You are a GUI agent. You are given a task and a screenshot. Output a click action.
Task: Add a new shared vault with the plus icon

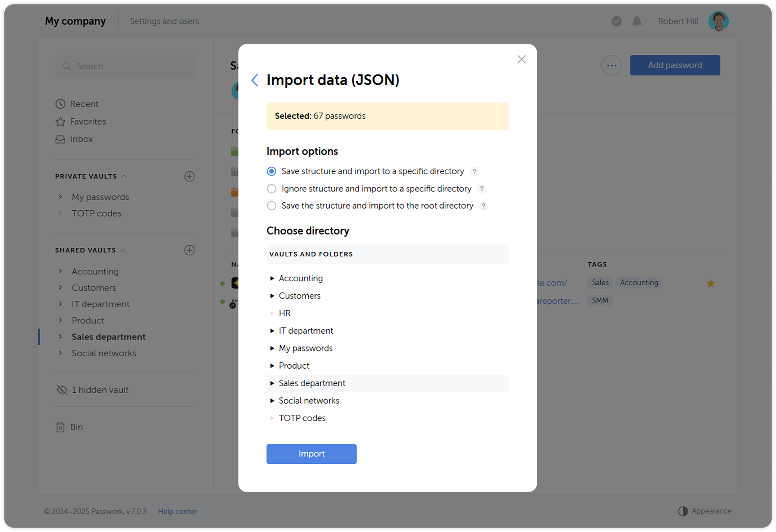(x=189, y=250)
